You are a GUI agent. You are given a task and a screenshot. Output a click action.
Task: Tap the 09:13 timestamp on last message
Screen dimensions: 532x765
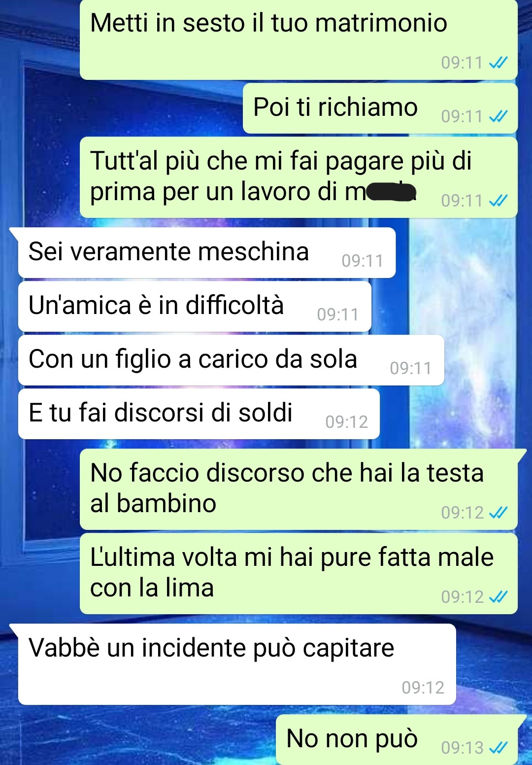coord(463,748)
